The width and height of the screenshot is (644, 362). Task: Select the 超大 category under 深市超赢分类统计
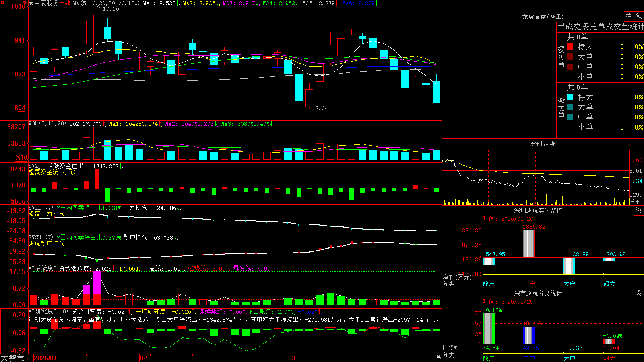[609, 358]
